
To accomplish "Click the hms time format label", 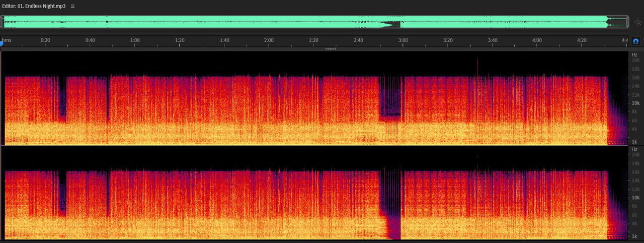I will 6,40.
